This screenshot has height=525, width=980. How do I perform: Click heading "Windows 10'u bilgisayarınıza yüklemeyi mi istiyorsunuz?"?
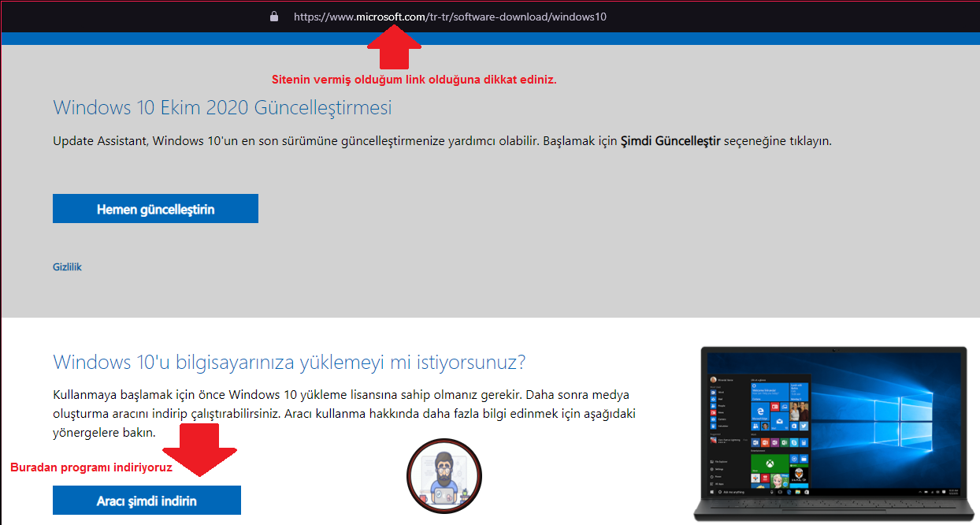(x=289, y=363)
